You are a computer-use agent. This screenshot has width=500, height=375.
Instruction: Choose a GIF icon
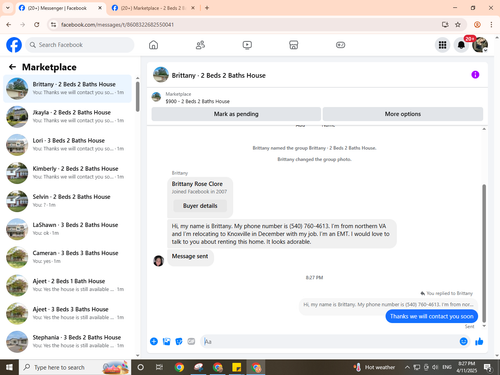click(x=191, y=341)
